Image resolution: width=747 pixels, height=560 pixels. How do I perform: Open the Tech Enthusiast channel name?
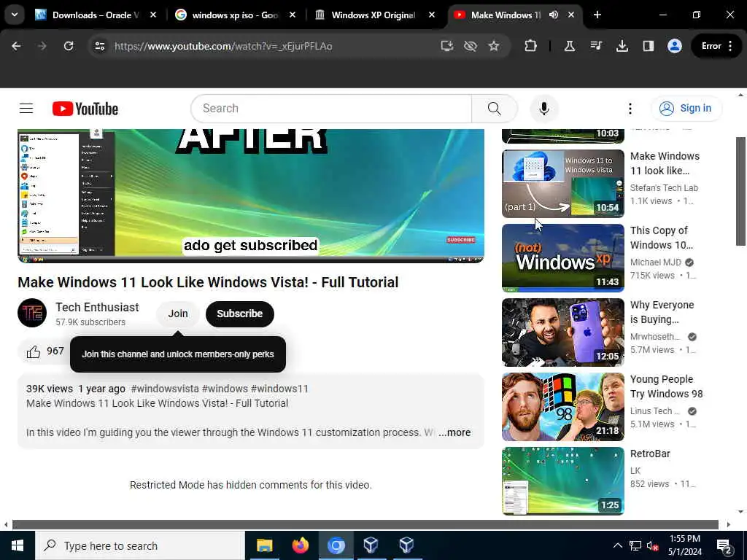click(x=97, y=307)
